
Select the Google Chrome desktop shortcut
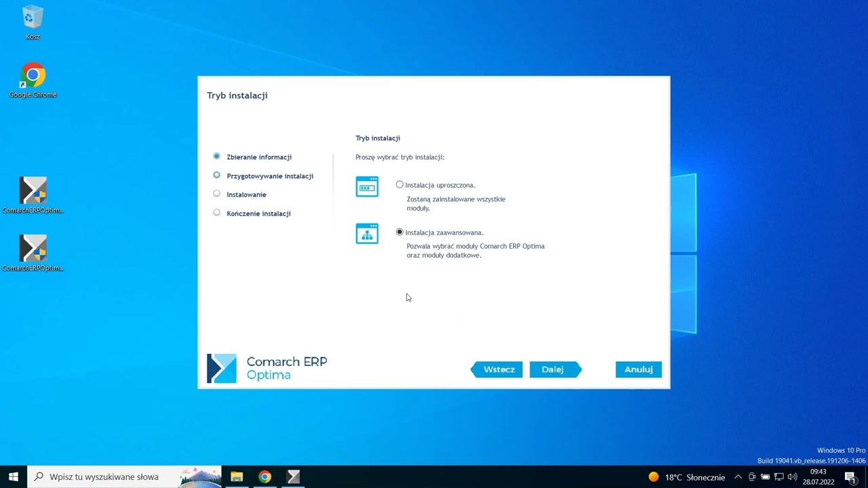point(33,81)
